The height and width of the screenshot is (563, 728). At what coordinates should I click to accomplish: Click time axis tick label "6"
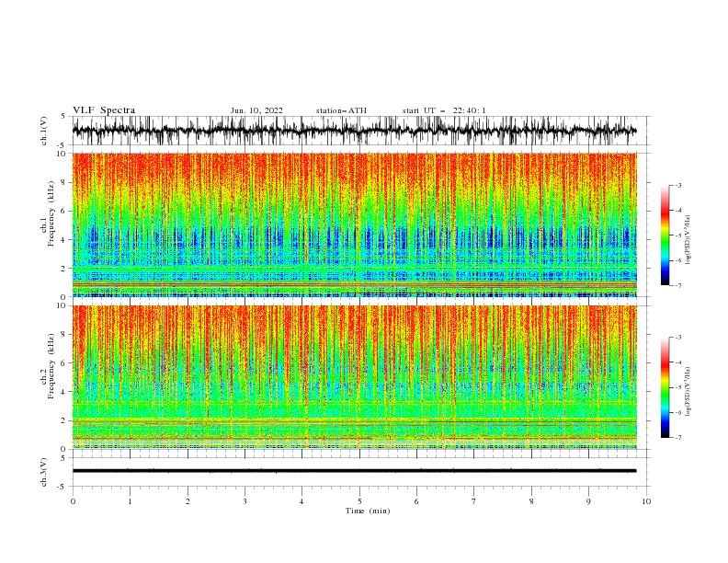[416, 501]
